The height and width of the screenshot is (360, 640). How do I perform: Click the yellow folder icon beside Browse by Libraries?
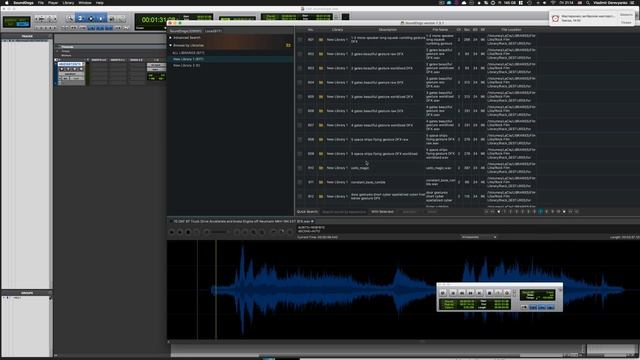(x=288, y=45)
